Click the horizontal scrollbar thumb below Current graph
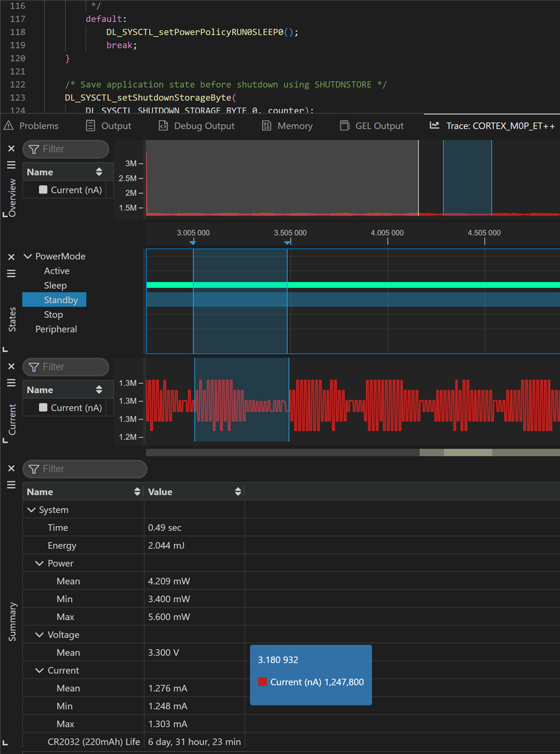This screenshot has width=560, height=754. [x=468, y=452]
